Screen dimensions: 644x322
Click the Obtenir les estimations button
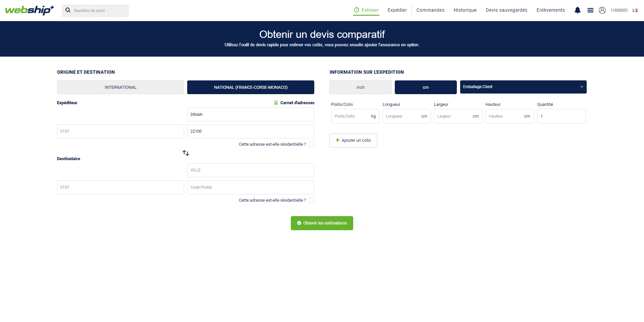coord(322,223)
